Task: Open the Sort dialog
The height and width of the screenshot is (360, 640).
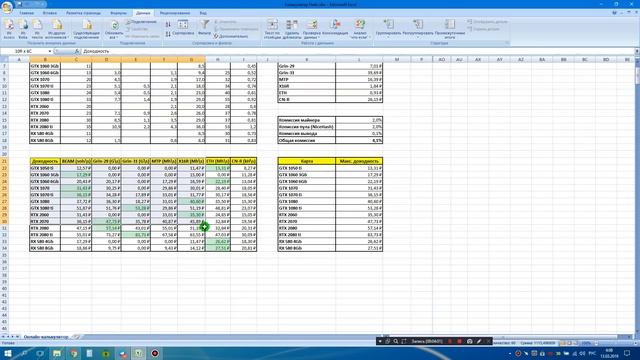Action: click(183, 28)
